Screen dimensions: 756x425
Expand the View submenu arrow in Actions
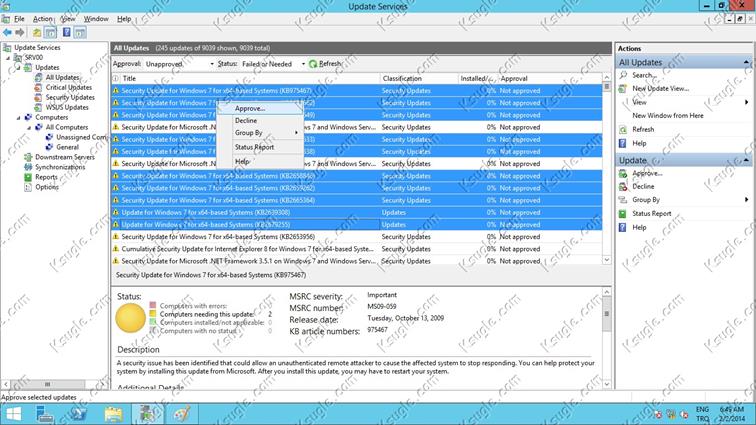pos(746,102)
